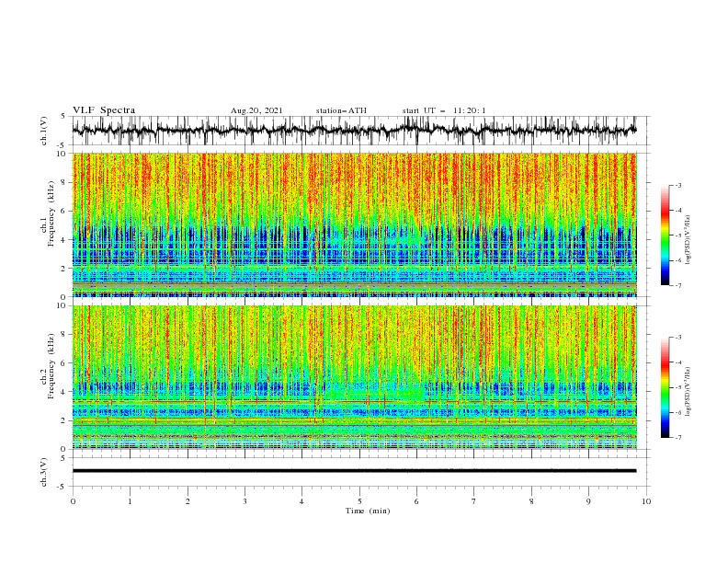Click time axis tick label '4'

pos(301,501)
